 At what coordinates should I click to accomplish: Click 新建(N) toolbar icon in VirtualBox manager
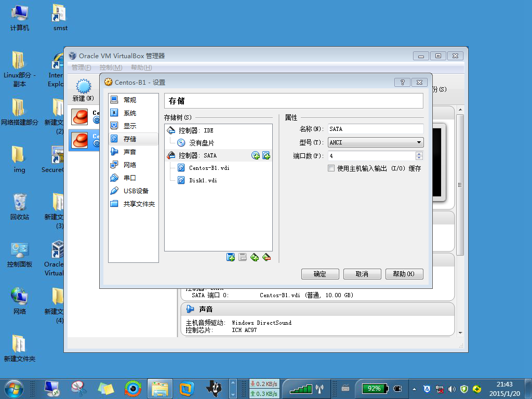pos(83,90)
